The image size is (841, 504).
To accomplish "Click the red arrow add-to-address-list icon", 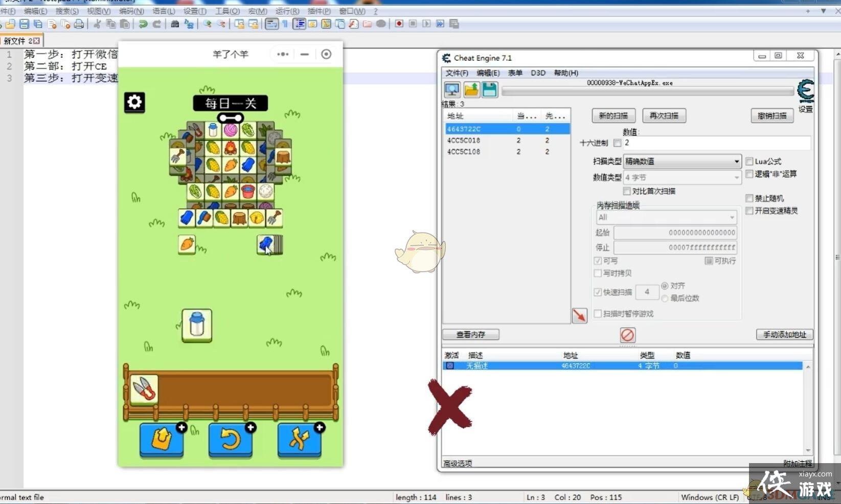I will click(579, 315).
